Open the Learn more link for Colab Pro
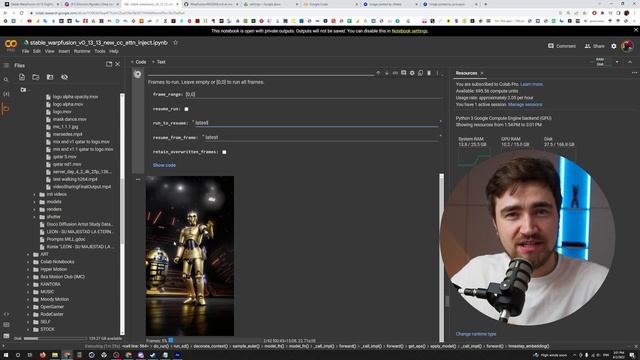 pos(531,84)
